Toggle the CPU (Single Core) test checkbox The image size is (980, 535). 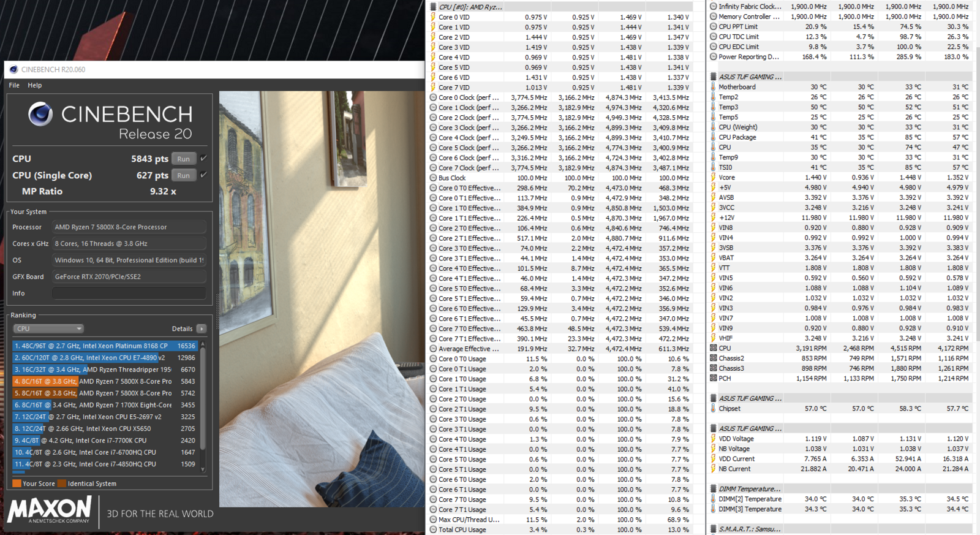(203, 175)
